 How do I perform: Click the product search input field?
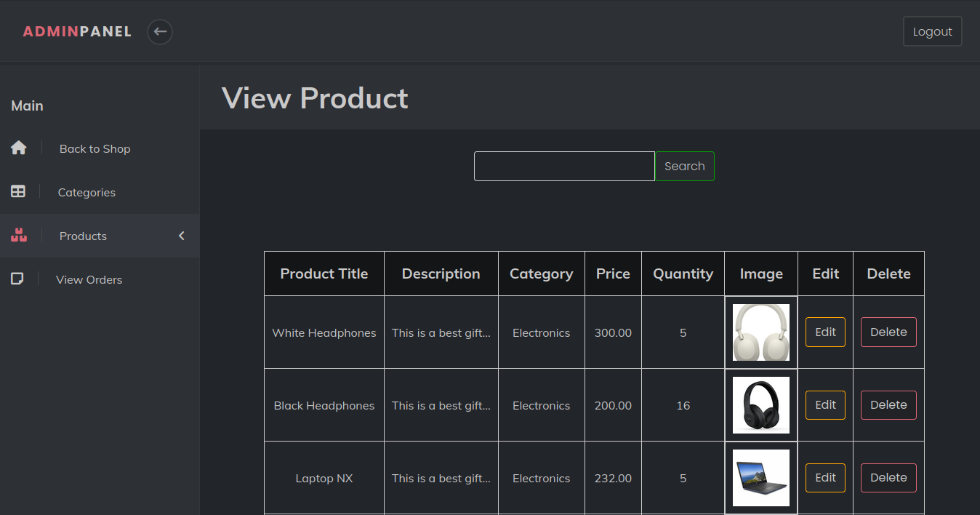[x=564, y=167]
